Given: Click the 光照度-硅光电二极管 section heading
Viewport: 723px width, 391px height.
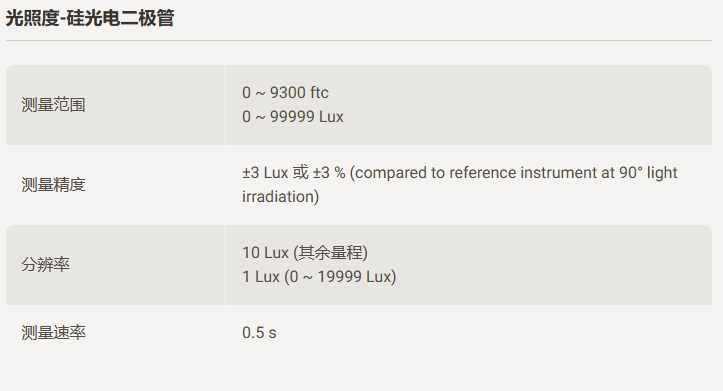Looking at the screenshot, I should click(x=90, y=18).
